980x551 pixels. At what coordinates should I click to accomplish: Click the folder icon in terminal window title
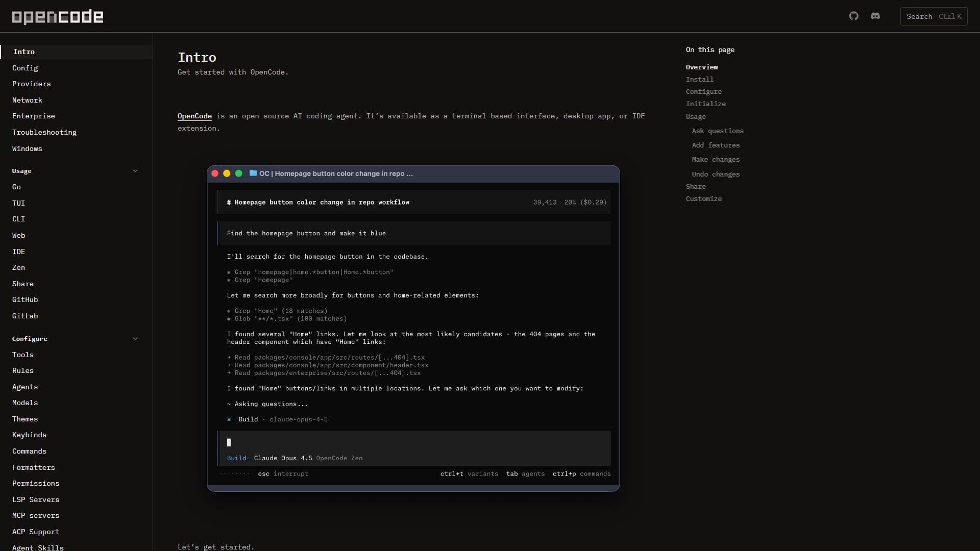[x=253, y=173]
